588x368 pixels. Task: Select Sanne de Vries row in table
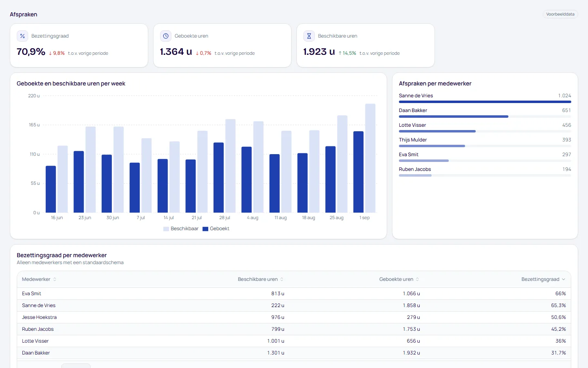294,305
